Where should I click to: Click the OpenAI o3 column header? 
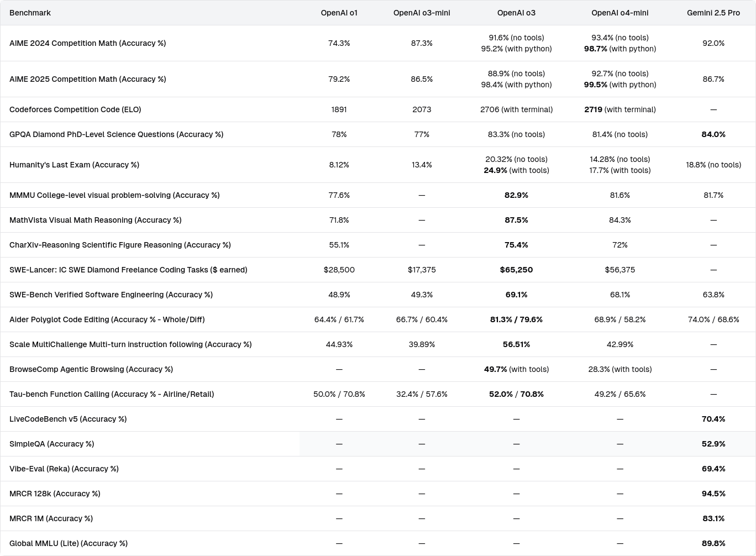(516, 13)
